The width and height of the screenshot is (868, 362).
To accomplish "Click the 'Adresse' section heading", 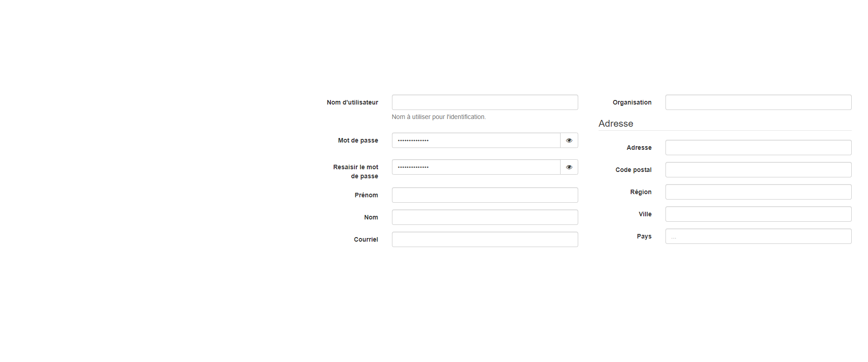I will coord(616,124).
